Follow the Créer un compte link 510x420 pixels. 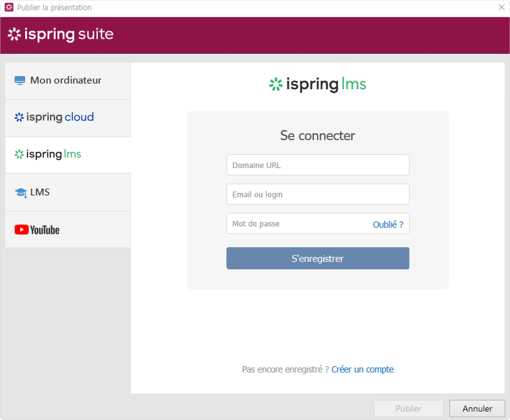362,369
